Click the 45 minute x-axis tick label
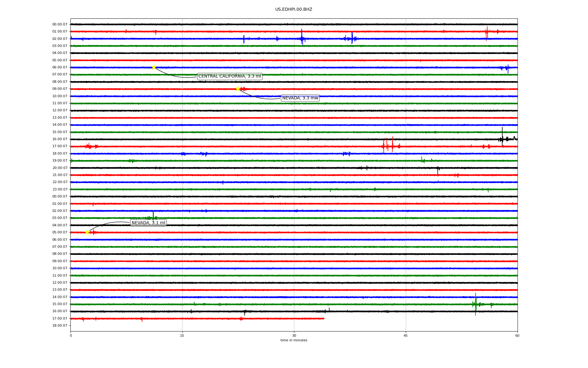Screen dimensions: 588x368 tap(406, 335)
